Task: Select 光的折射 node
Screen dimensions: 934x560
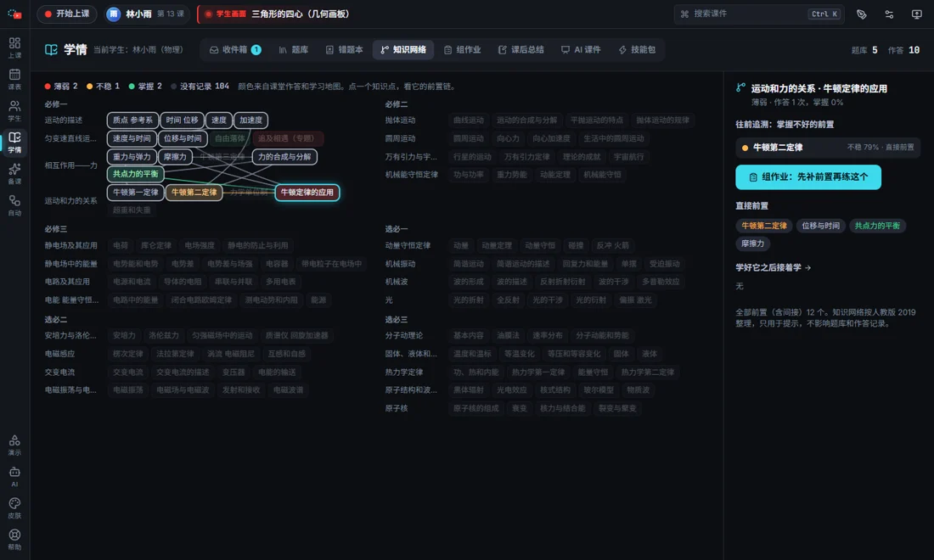Action: point(469,300)
